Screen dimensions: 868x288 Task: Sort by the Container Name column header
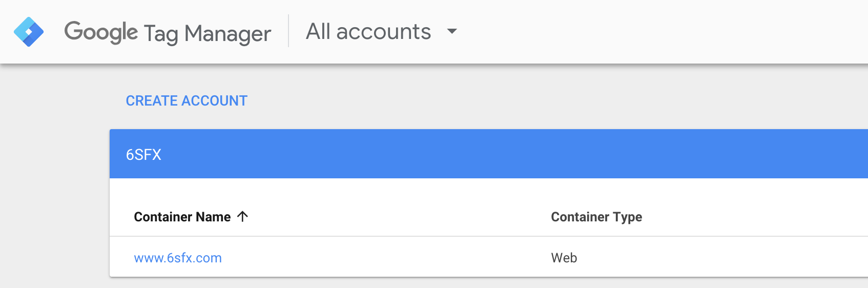point(182,217)
